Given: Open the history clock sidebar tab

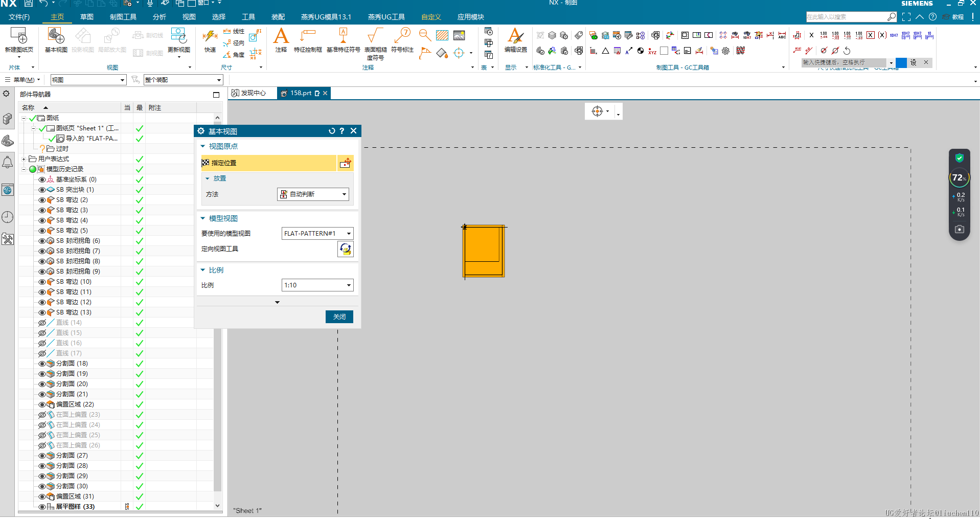Looking at the screenshot, I should point(7,217).
